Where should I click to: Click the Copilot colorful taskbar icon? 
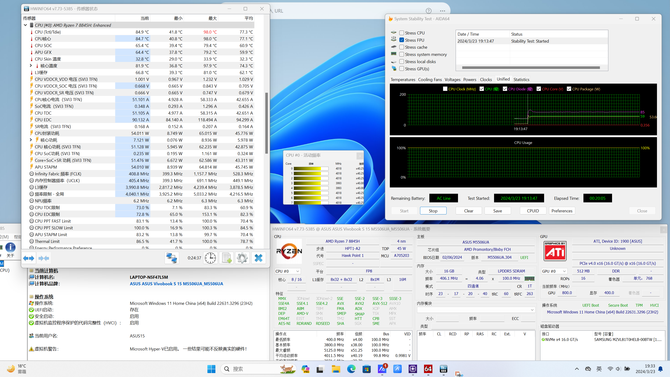[x=305, y=369]
